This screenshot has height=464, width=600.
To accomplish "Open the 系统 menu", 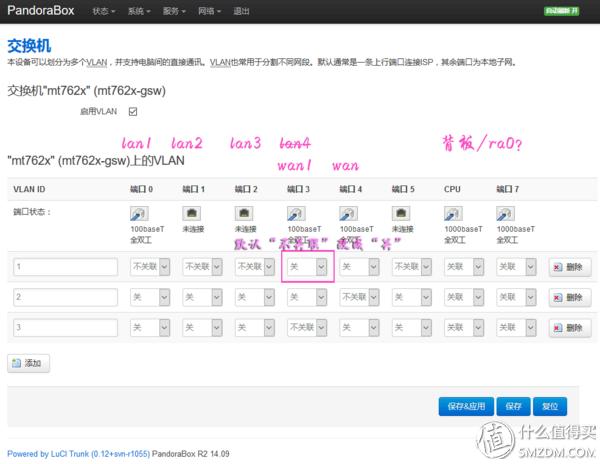I will point(139,11).
